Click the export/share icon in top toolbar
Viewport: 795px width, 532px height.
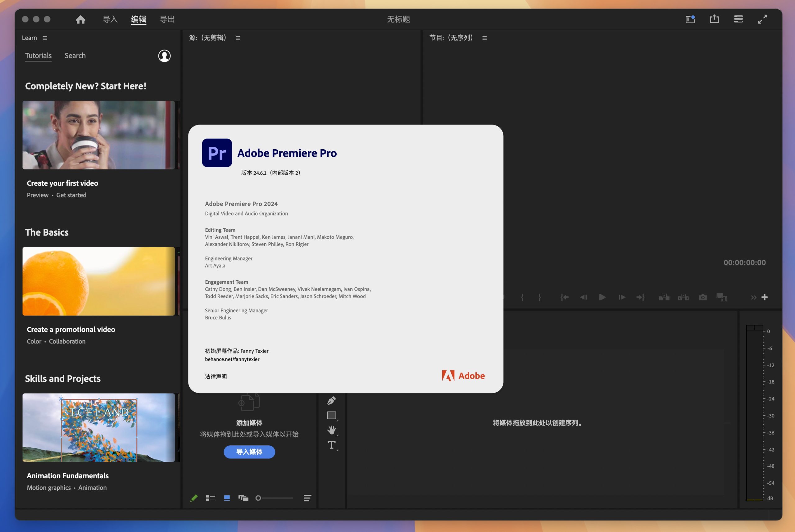(x=714, y=19)
